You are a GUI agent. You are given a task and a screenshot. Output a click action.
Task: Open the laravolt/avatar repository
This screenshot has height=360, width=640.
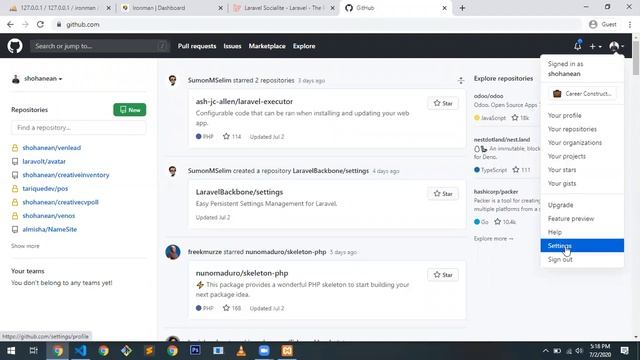44,161
